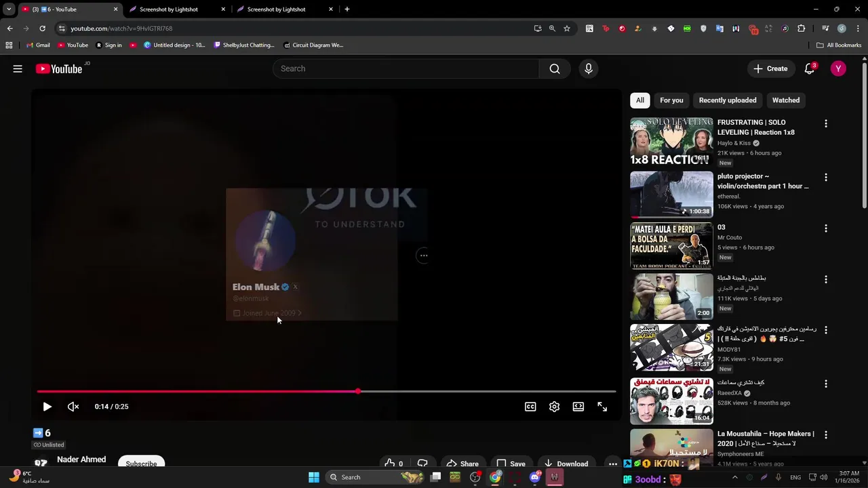The image size is (868, 488).
Task: Select the Watched filter chip
Action: click(786, 100)
